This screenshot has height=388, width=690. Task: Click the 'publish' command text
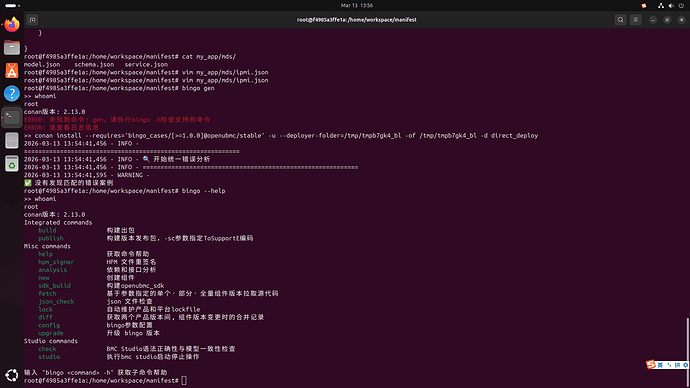(51, 238)
